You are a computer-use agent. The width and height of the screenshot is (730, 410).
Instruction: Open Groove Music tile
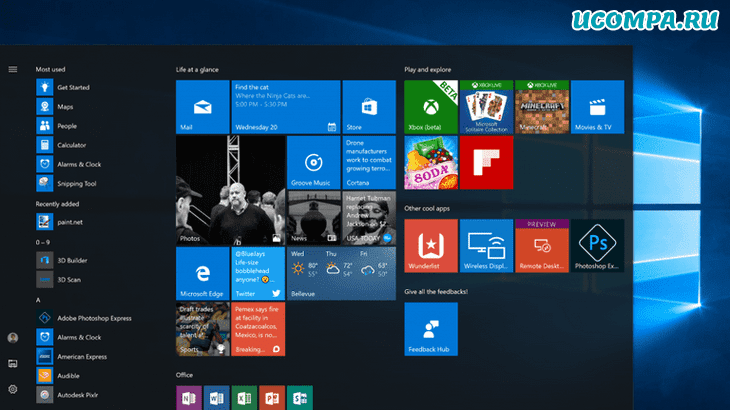point(313,162)
